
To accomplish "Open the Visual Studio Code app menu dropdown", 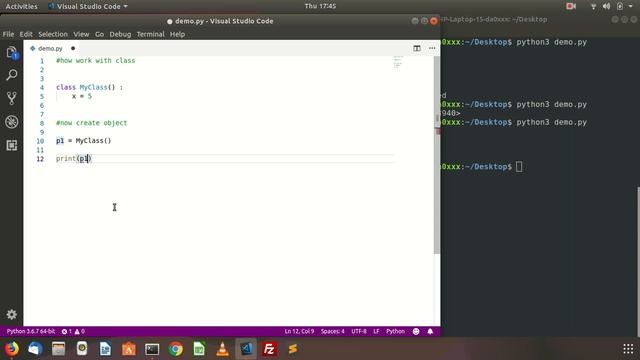I will pos(88,6).
